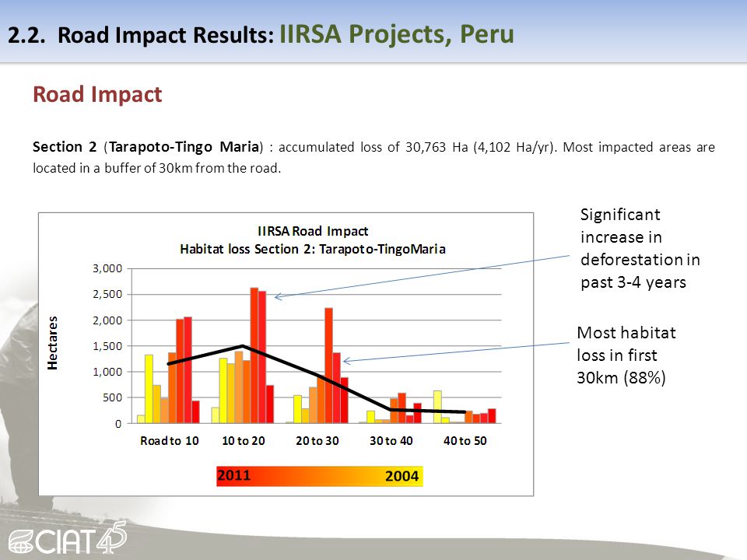Click the red-to-yellow year gradient legend bar
Viewport: 747px width, 560px height.
(320, 476)
